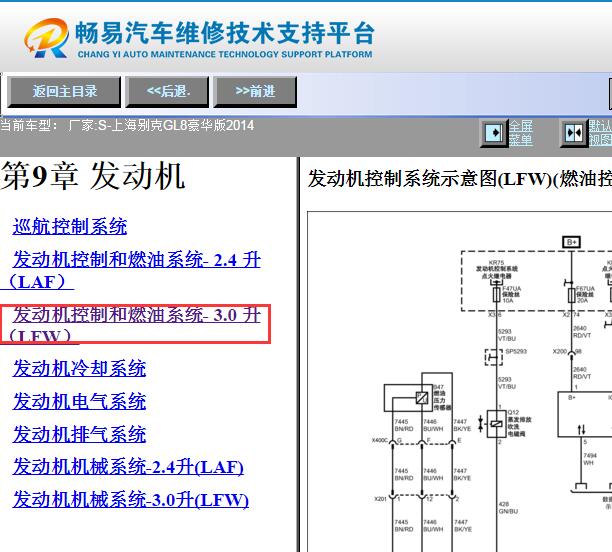
Task: Open 发动机机械系统-3.0升(LFW) link
Action: 130,500
